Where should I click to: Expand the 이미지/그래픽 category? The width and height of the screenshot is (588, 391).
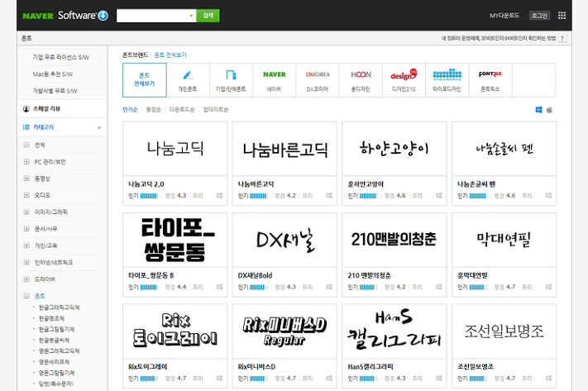pyautogui.click(x=26, y=212)
